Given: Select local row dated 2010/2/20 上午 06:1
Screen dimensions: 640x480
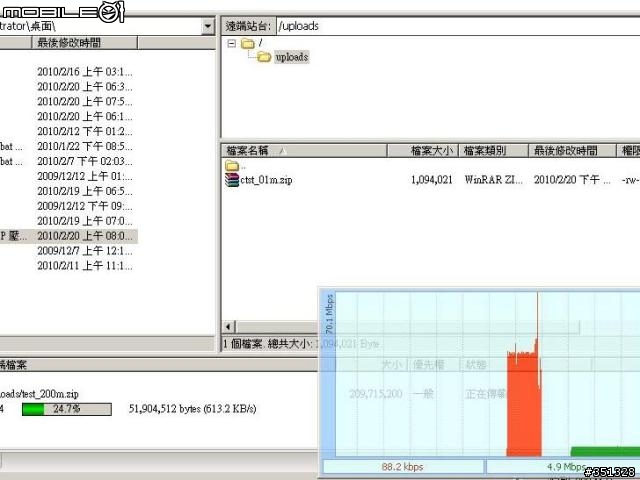Looking at the screenshot, I should (85, 116).
